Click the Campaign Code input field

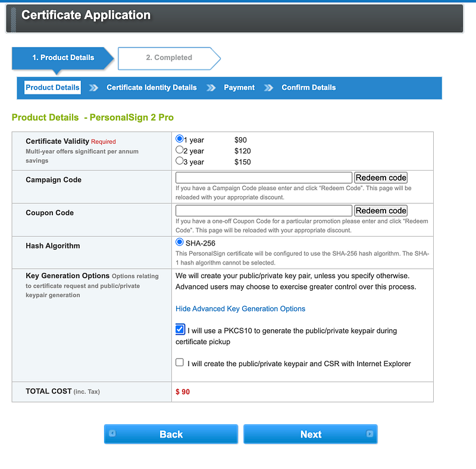(264, 178)
